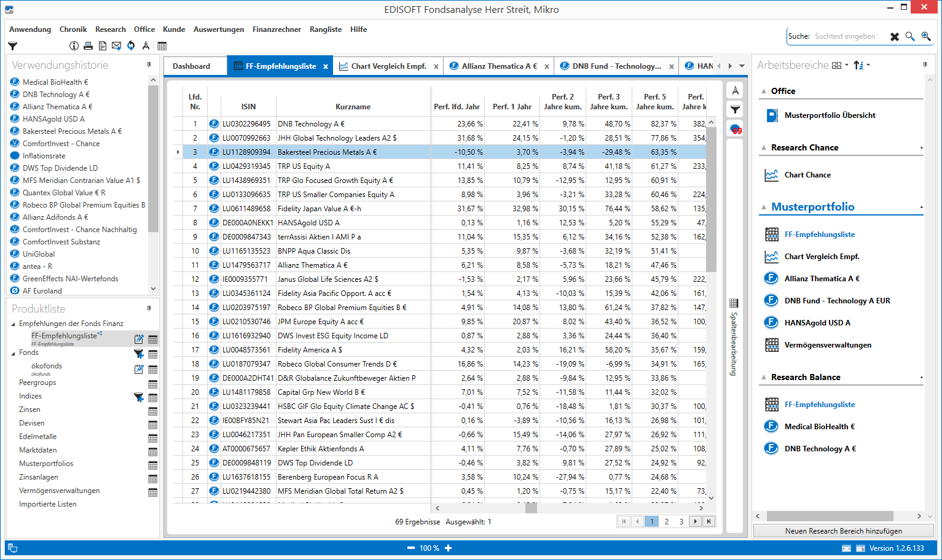Click the blue refresh arrows icon
The image size is (942, 560).
pyautogui.click(x=131, y=46)
